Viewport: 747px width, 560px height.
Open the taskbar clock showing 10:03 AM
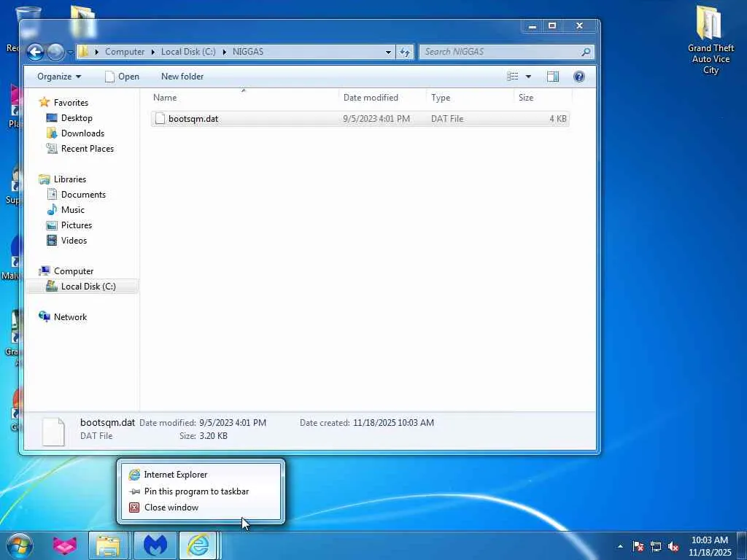point(710,546)
